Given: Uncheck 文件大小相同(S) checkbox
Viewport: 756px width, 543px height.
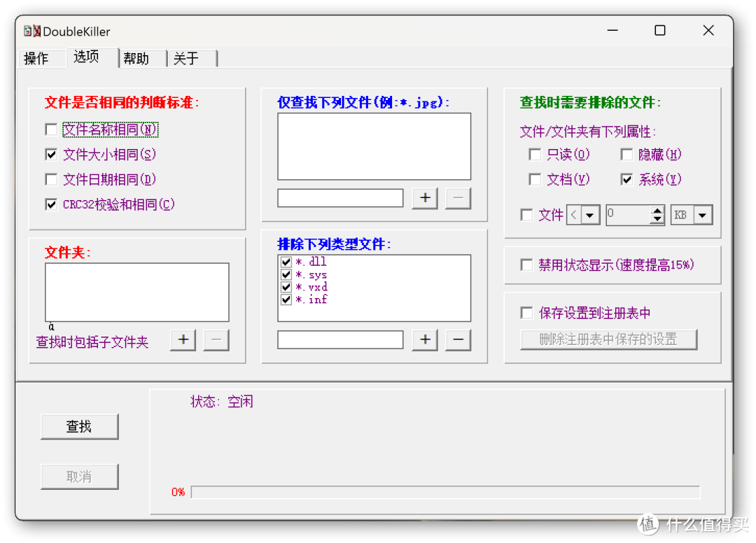Looking at the screenshot, I should point(51,155).
